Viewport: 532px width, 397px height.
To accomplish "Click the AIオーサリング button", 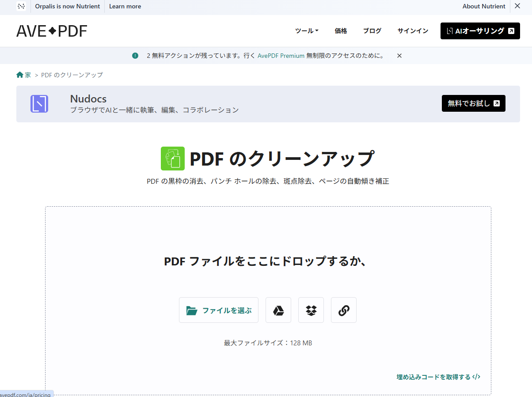I will point(480,31).
